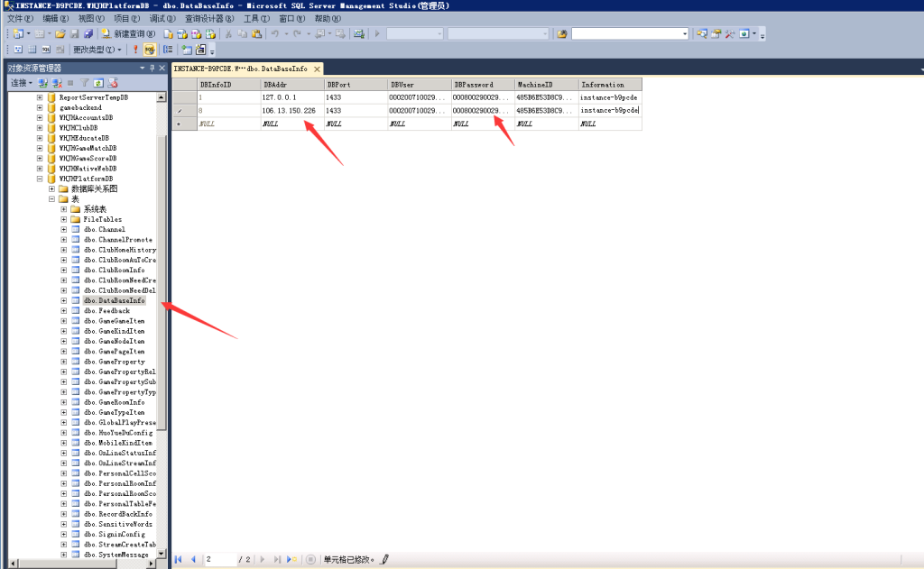Click the previous record arrow icon
924x569 pixels.
pyautogui.click(x=193, y=559)
